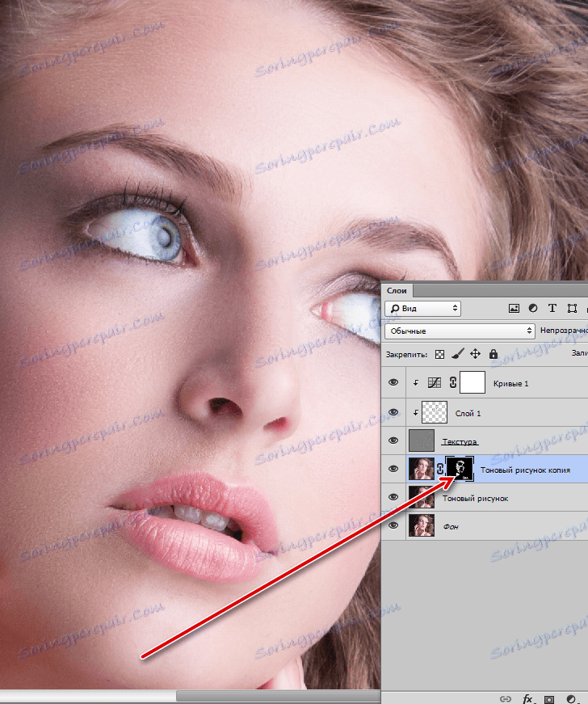
Task: Create new adjustment layer half-circle icon
Action: coord(571,699)
